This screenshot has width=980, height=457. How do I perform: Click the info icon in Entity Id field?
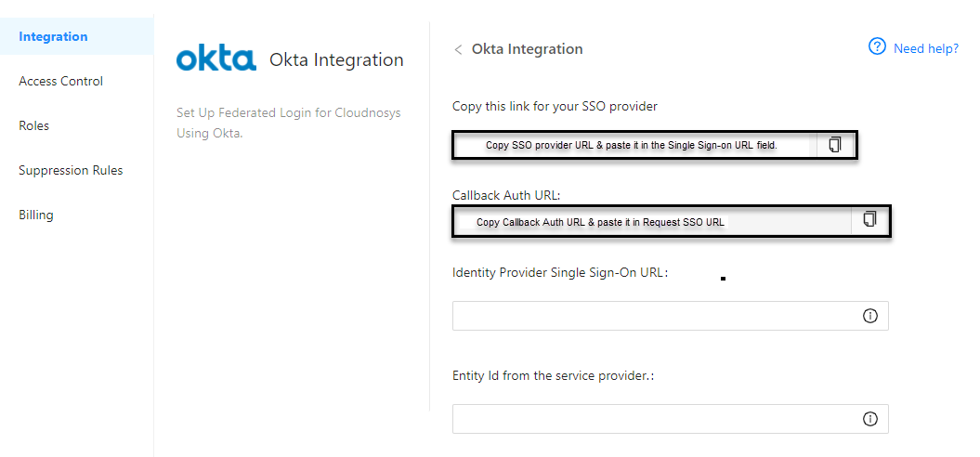click(x=870, y=419)
